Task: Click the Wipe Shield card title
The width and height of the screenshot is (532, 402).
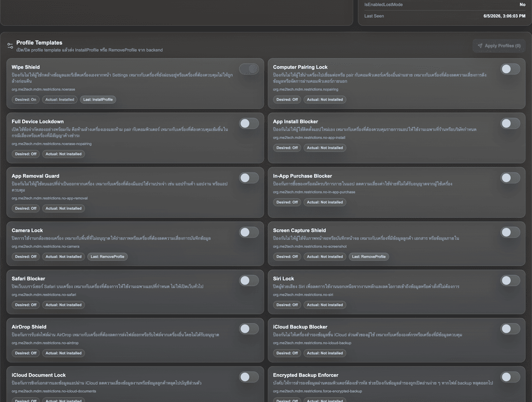Action: 26,67
